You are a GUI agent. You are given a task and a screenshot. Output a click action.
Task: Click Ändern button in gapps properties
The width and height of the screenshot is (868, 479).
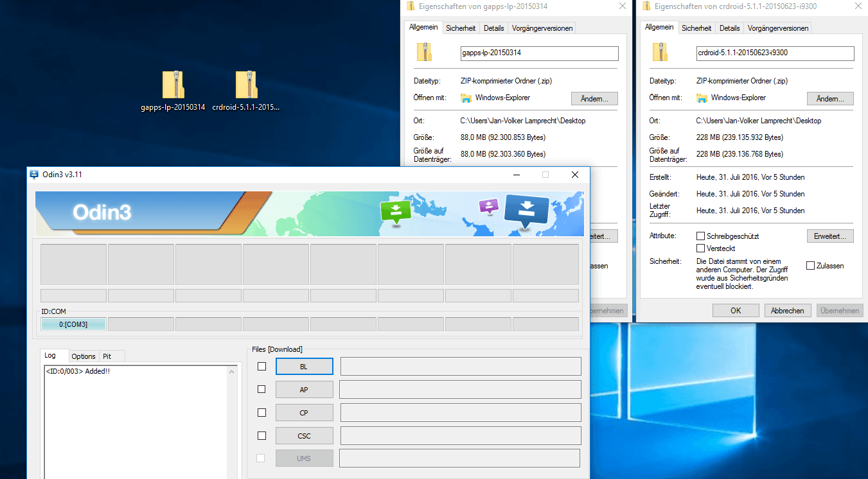click(x=594, y=98)
